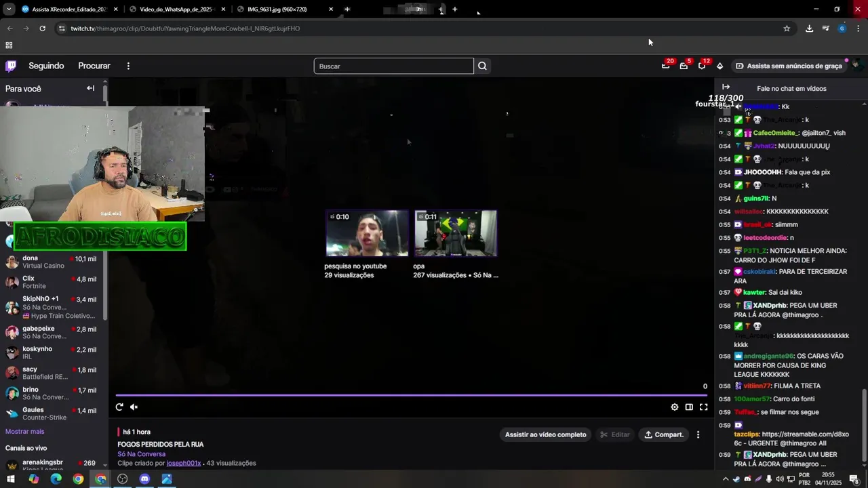
Task: Click vitiinn77 username in chat
Action: (x=757, y=386)
